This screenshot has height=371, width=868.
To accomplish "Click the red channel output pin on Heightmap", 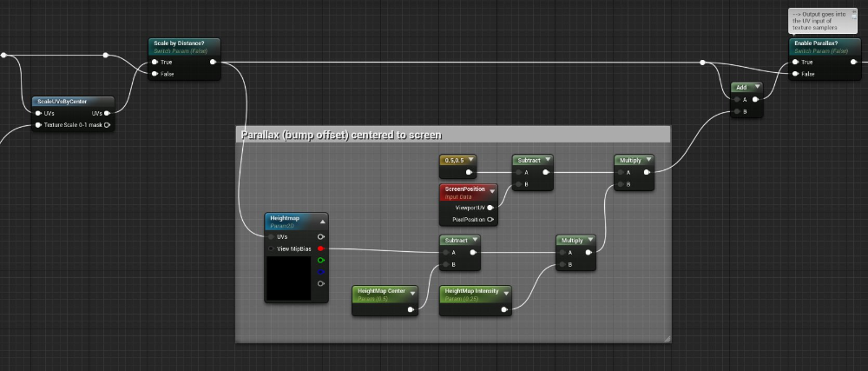I will (320, 248).
